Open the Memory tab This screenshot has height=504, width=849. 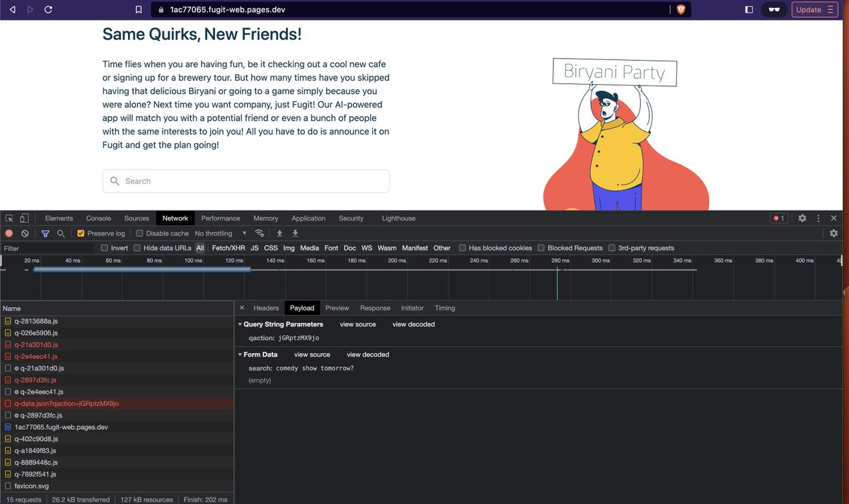265,218
